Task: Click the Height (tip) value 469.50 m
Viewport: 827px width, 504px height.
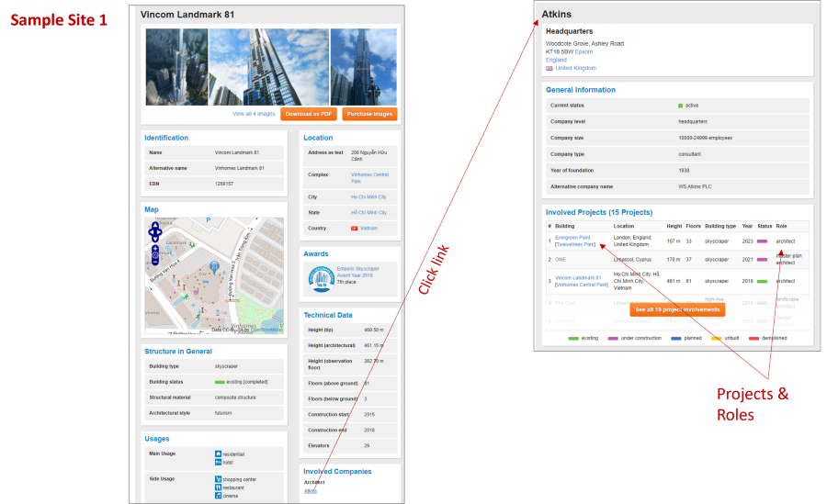Action: [373, 330]
